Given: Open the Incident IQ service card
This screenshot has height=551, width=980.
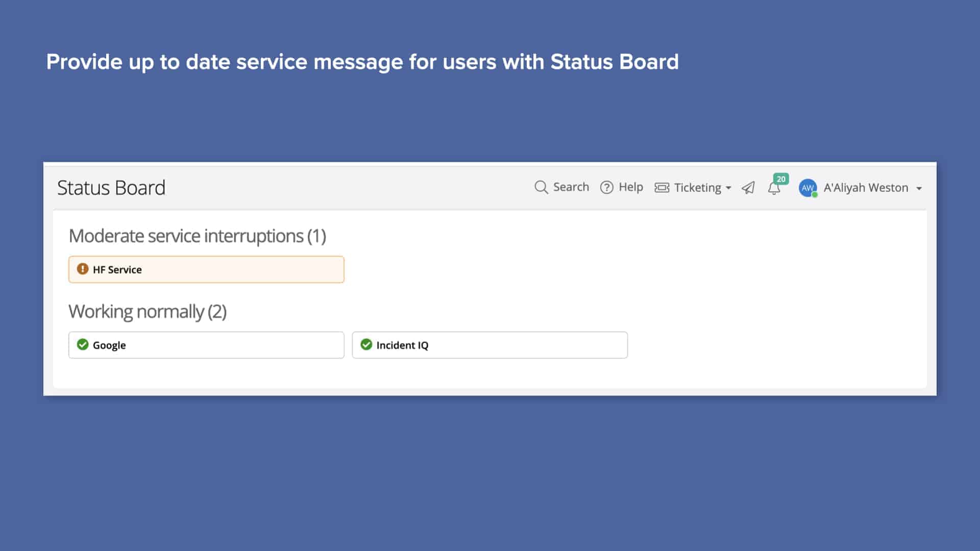Looking at the screenshot, I should pyautogui.click(x=489, y=344).
